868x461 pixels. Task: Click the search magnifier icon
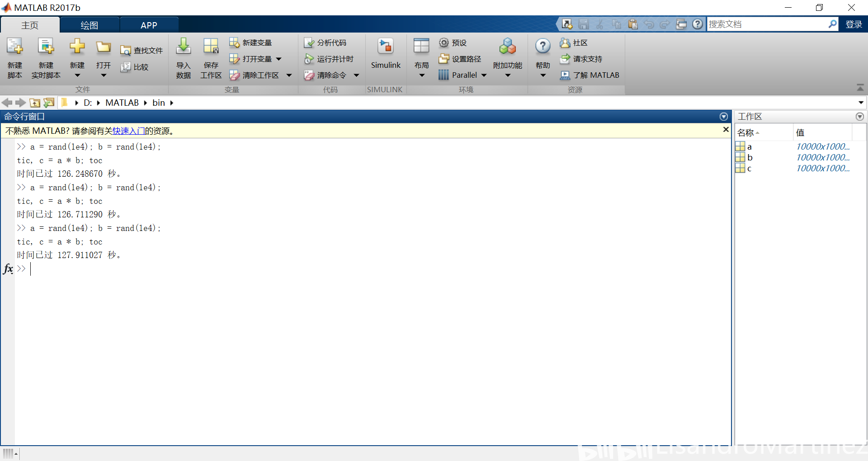coord(832,24)
